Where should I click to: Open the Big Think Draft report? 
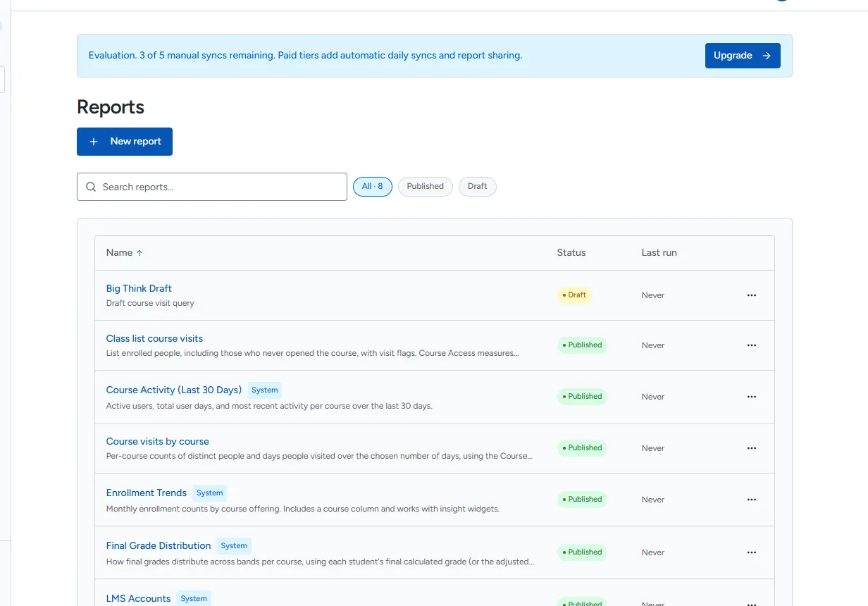pos(139,288)
